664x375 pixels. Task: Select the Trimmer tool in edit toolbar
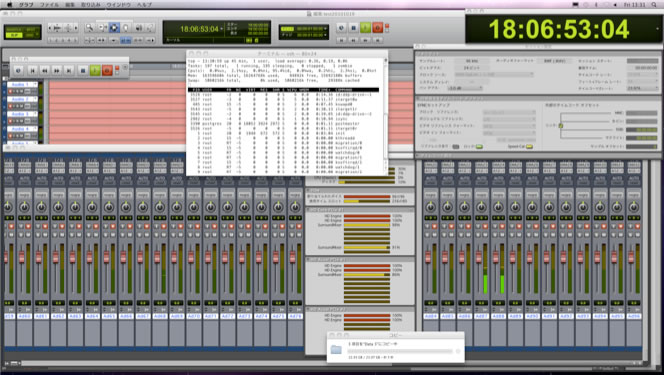tap(102, 28)
